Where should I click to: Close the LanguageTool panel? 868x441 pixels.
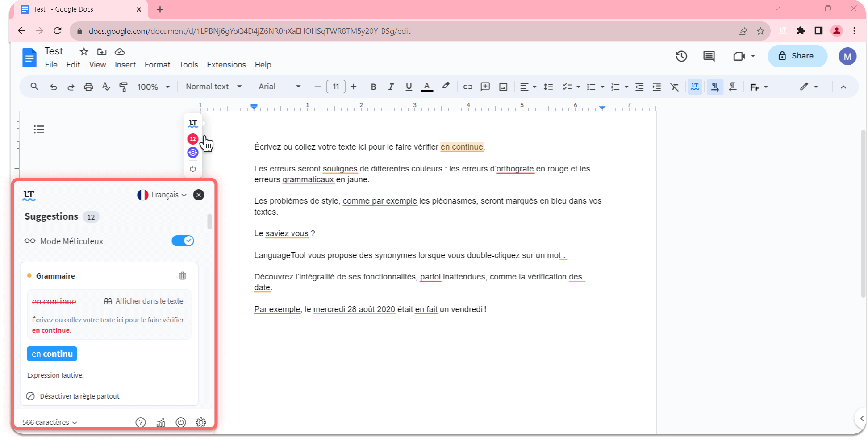click(199, 195)
